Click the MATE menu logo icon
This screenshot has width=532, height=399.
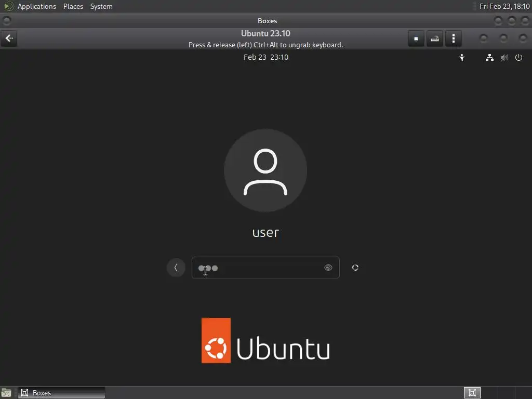point(8,6)
